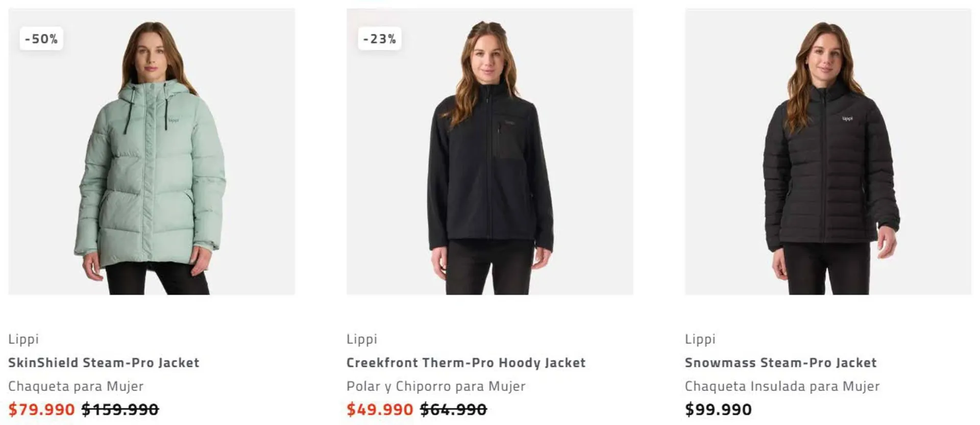Open the SkinShield Steam-Pro Jacket title link
980x425 pixels.
tap(104, 363)
